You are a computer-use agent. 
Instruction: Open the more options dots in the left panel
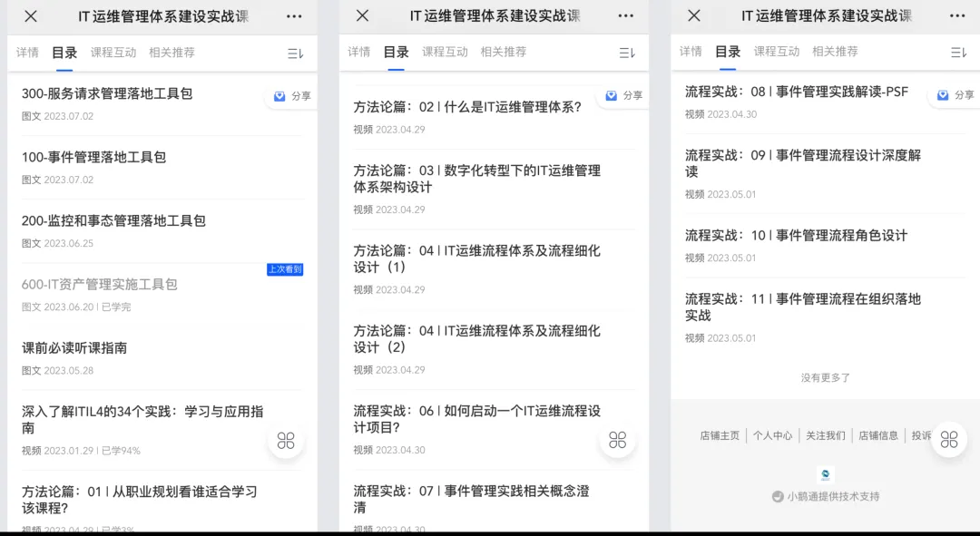tap(294, 16)
